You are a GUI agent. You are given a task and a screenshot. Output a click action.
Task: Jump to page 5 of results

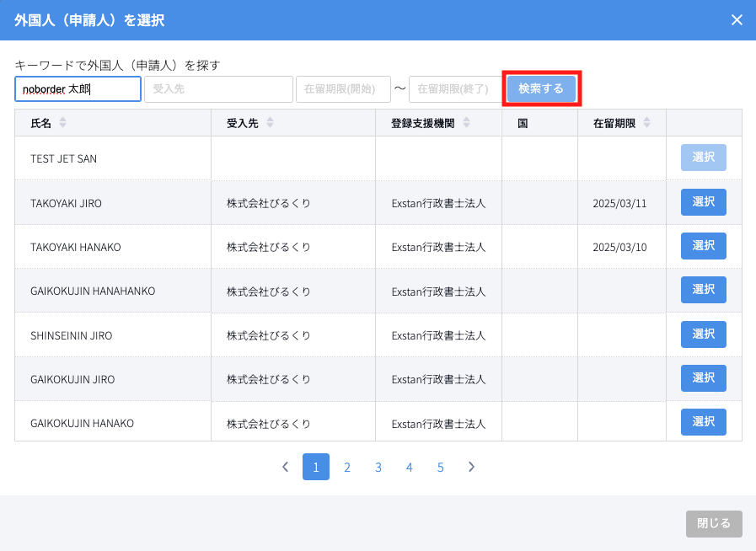click(x=440, y=467)
